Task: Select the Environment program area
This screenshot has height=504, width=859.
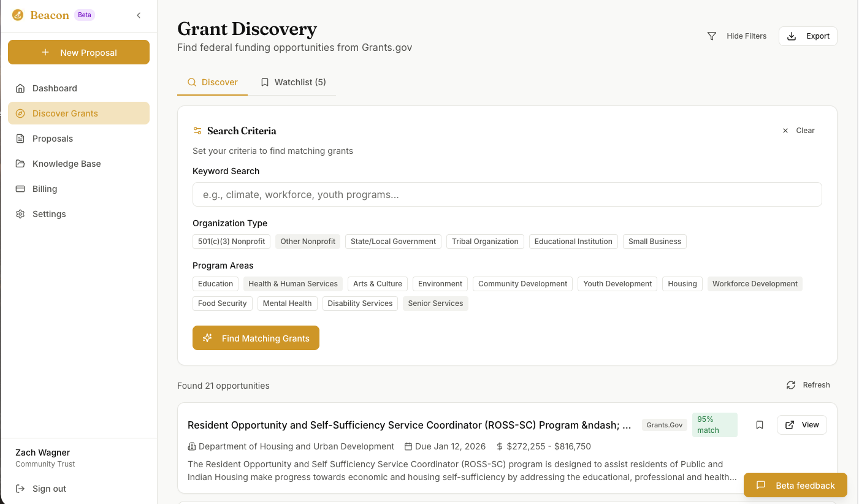Action: point(440,284)
